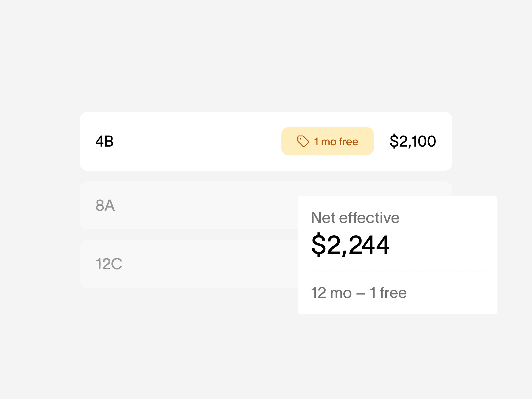Image resolution: width=532 pixels, height=399 pixels.
Task: Click divider line in Net effective card
Action: [x=398, y=271]
